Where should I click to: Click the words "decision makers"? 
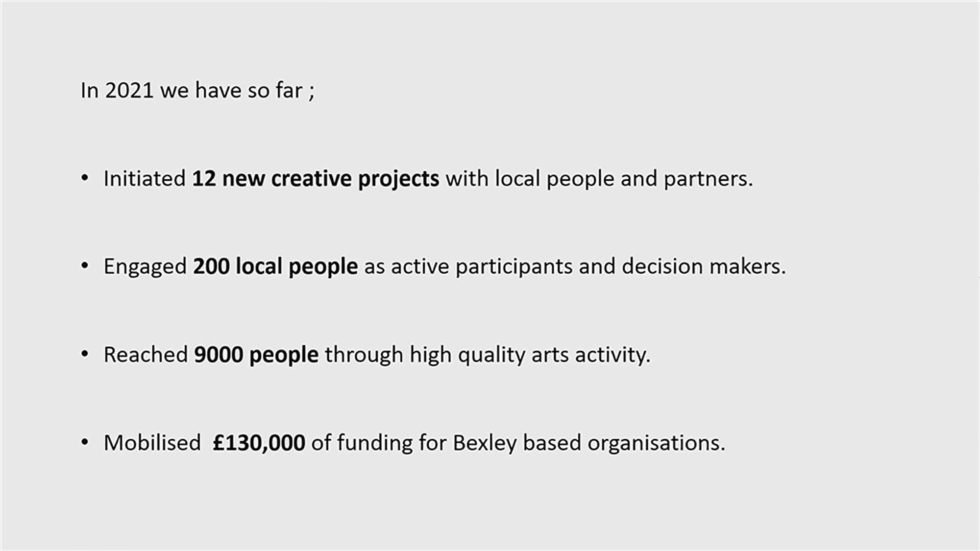click(702, 267)
